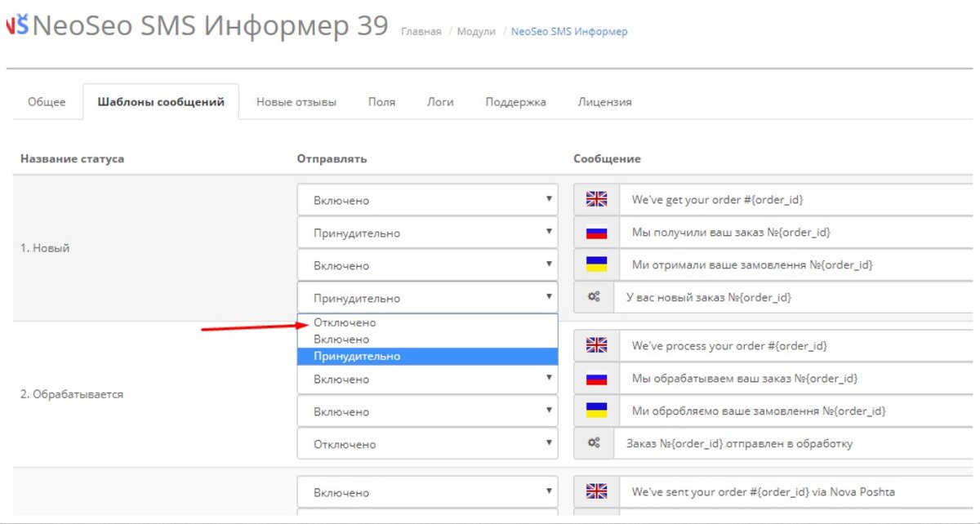Open send dropdown for 'We've get your order' message
This screenshot has width=980, height=524.
point(427,200)
